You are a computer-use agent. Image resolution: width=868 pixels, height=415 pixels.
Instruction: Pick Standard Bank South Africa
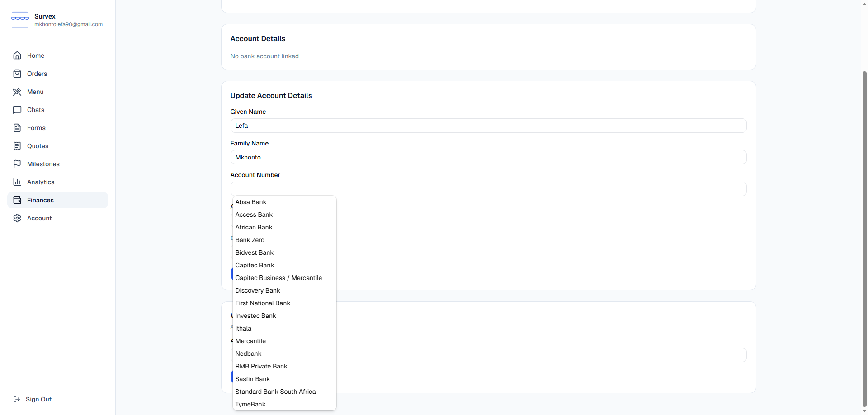(284, 392)
